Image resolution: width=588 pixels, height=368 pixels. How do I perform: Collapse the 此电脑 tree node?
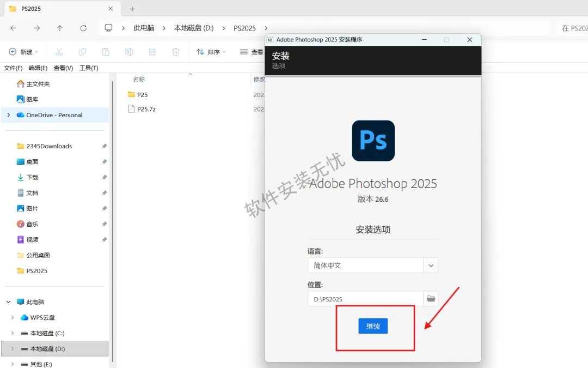9,302
